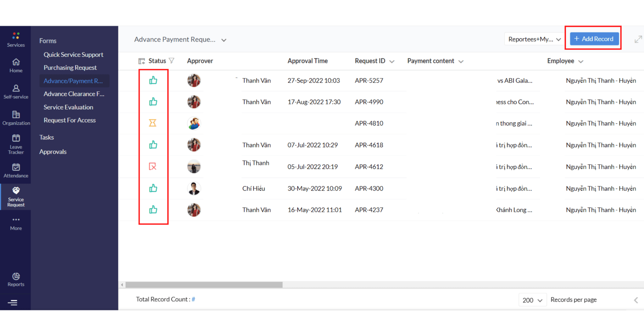Viewport: 644px width, 336px height.
Task: Click the Status column filter icon
Action: (172, 60)
